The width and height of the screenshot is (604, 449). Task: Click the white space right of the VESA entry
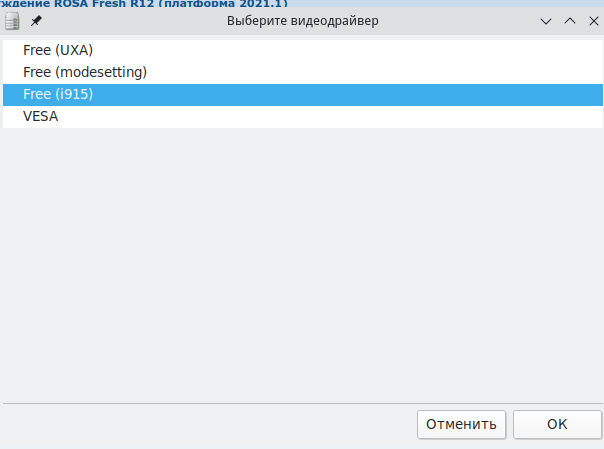(330, 117)
